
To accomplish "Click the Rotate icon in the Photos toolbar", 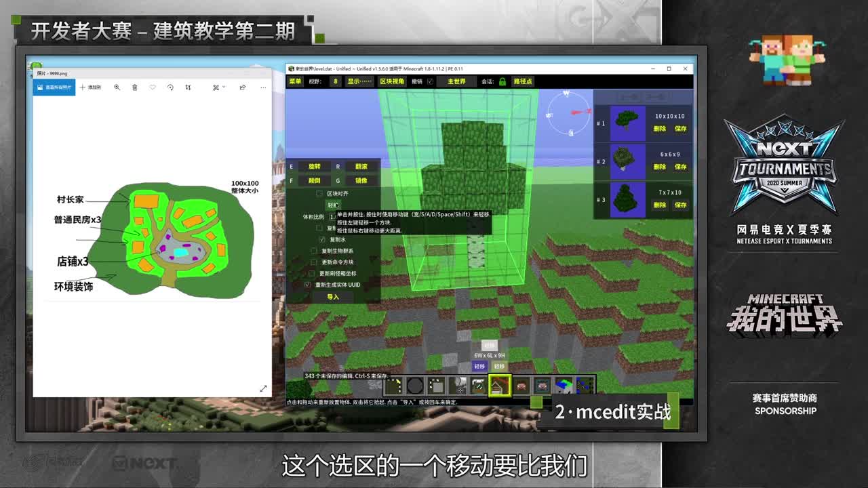I will (x=172, y=87).
